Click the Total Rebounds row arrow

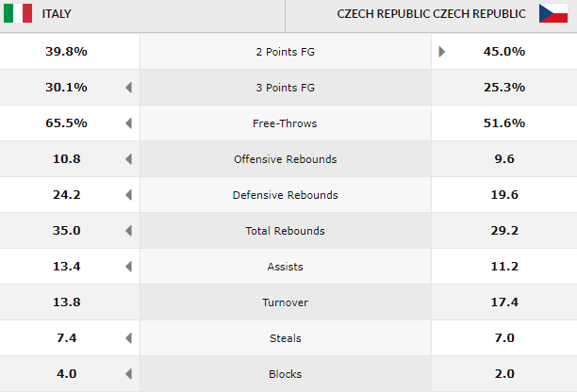point(128,231)
